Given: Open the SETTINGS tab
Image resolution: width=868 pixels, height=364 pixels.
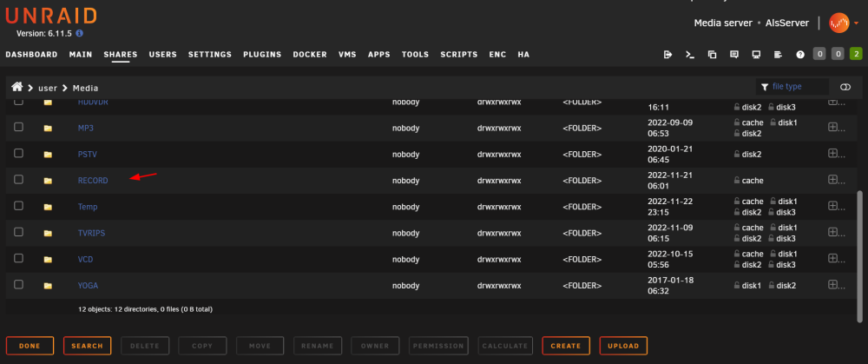Looking at the screenshot, I should 210,54.
